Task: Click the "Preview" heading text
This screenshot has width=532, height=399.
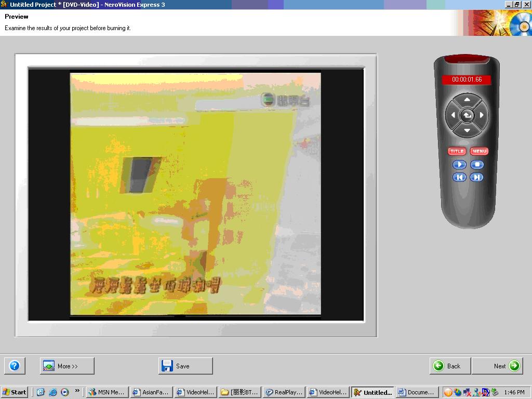Action: [x=17, y=17]
